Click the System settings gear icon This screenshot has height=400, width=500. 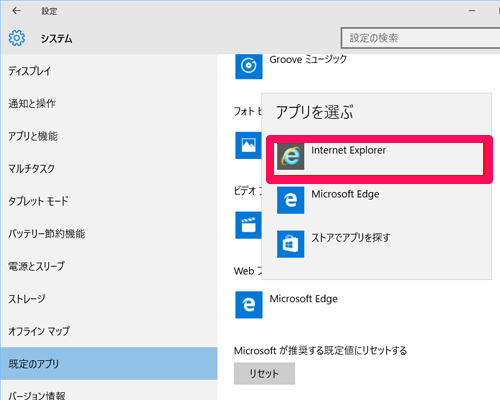17,38
